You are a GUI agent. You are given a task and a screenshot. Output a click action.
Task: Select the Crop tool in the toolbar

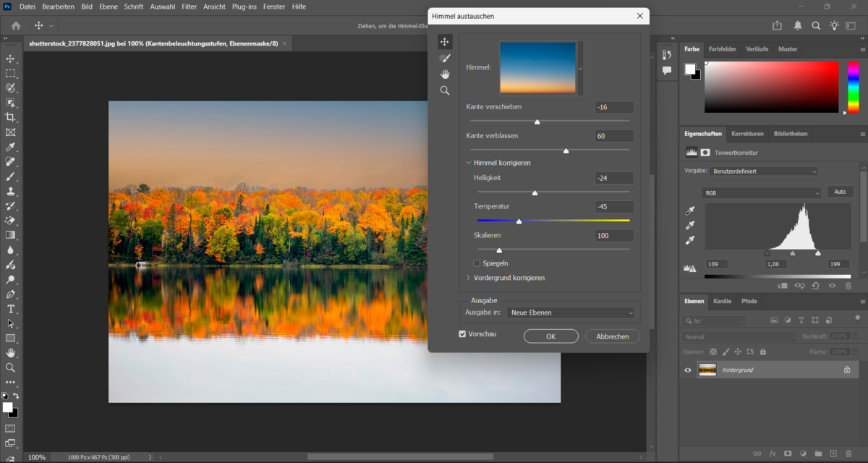tap(10, 117)
